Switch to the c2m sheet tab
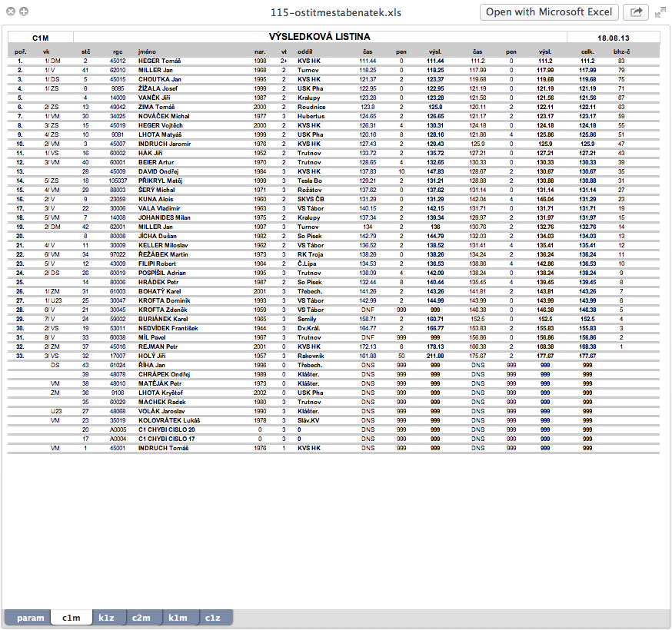This screenshot has height=630, width=672. pos(141,618)
